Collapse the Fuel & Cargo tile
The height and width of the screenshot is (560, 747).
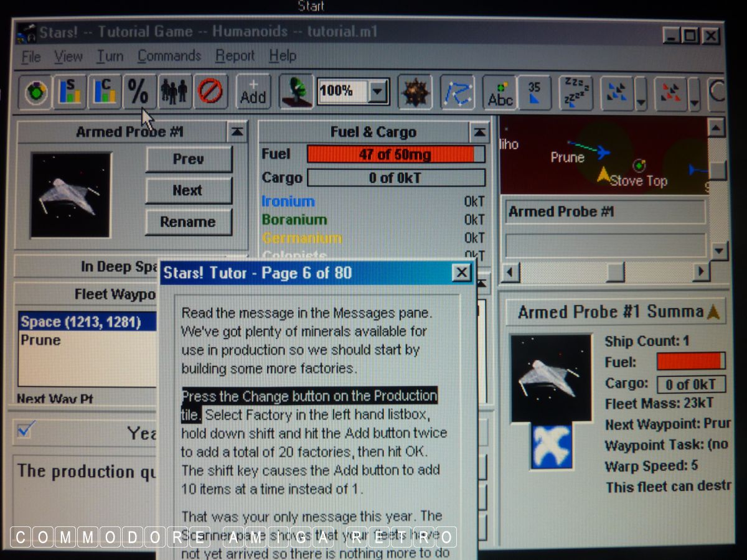tap(479, 132)
